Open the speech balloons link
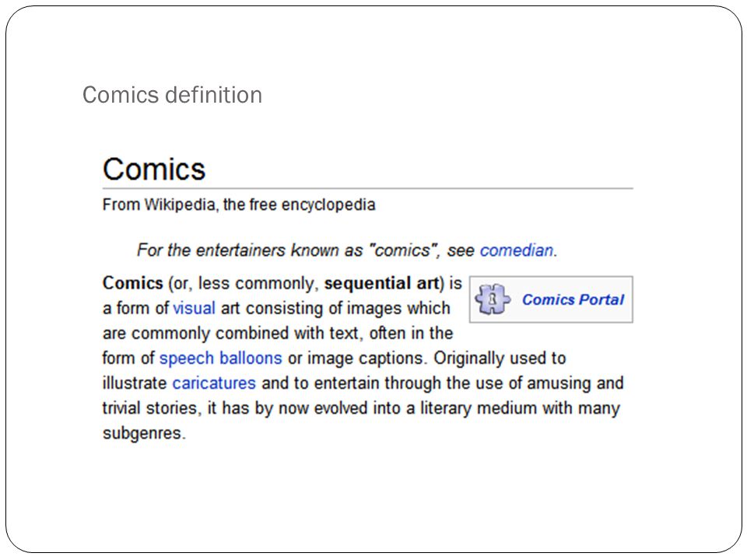The height and width of the screenshot is (560, 747). pyautogui.click(x=220, y=358)
